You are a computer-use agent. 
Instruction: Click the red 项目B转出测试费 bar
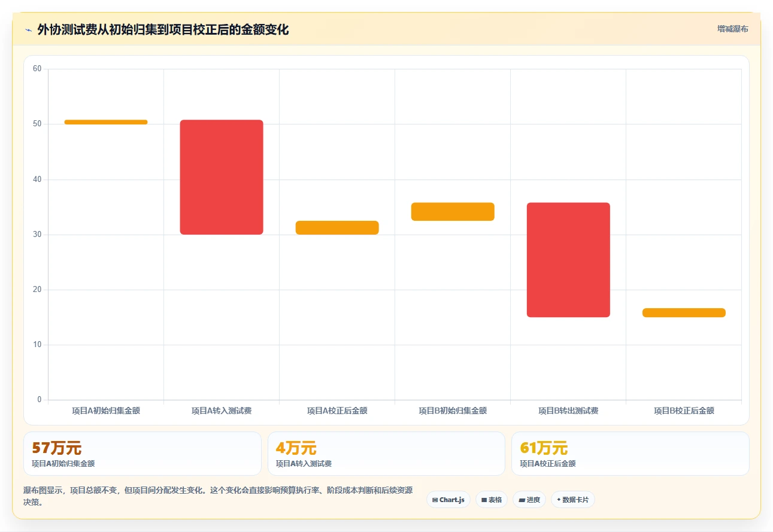(x=568, y=260)
